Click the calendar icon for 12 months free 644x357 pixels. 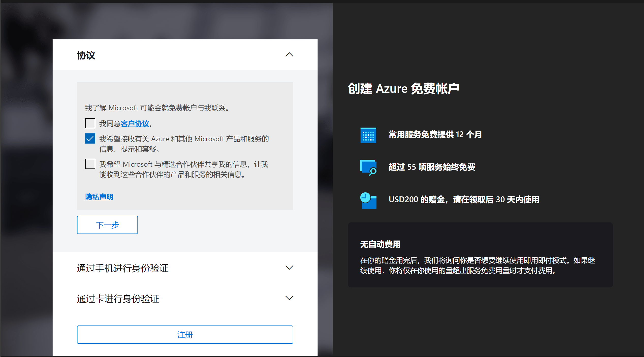coord(368,135)
